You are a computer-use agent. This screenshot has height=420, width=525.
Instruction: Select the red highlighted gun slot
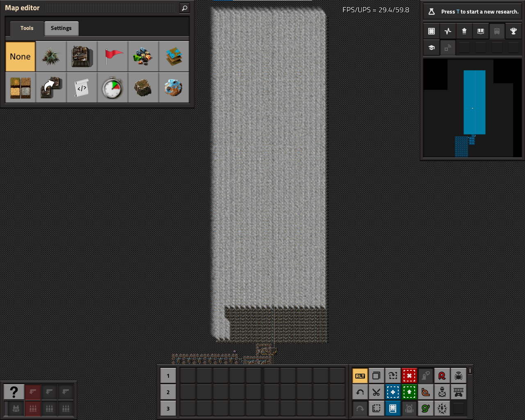[x=33, y=392]
